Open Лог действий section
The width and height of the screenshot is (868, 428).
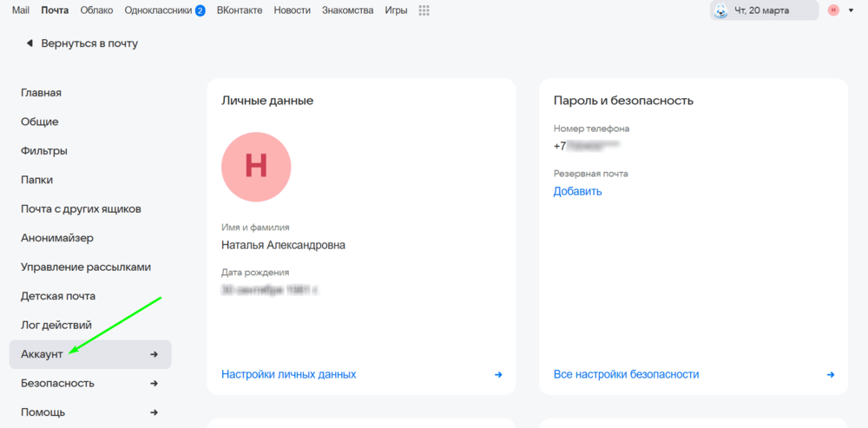56,325
